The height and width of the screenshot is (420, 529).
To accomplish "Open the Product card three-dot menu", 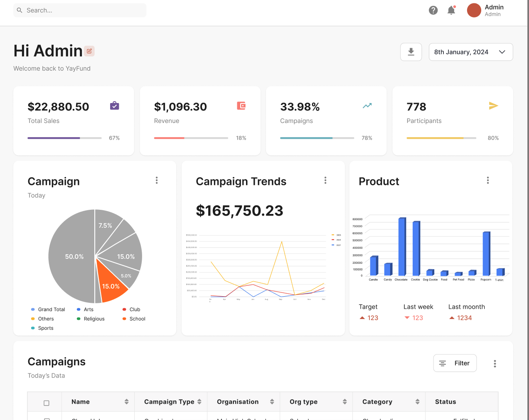I will [488, 180].
